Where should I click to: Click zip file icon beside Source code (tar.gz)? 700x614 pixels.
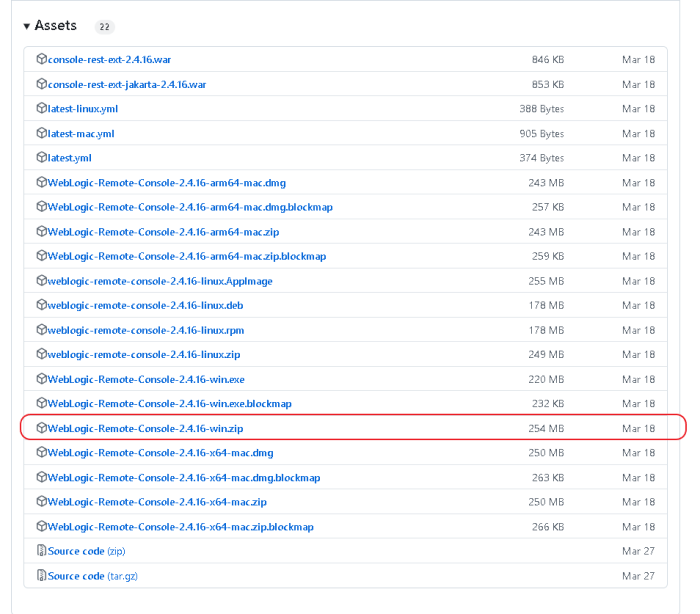pos(42,575)
